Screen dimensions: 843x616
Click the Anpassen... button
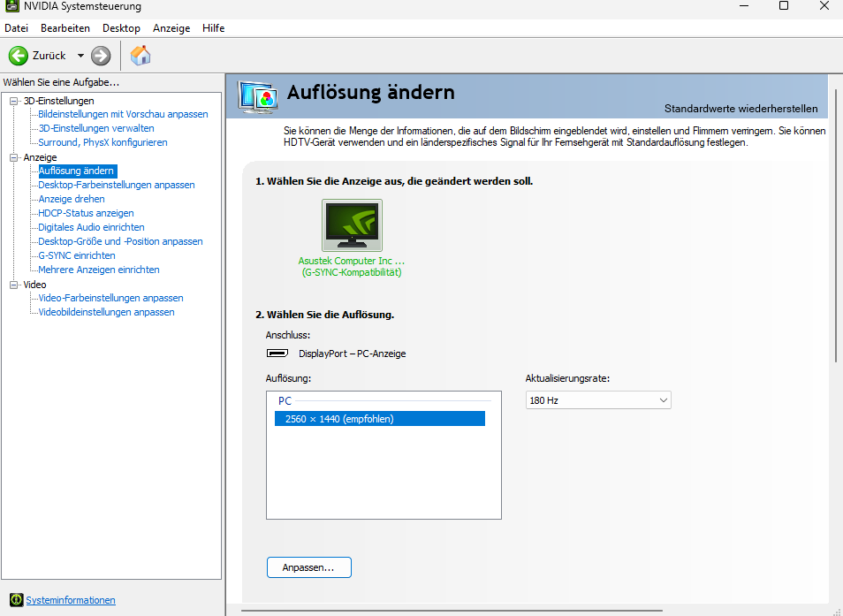click(x=309, y=567)
